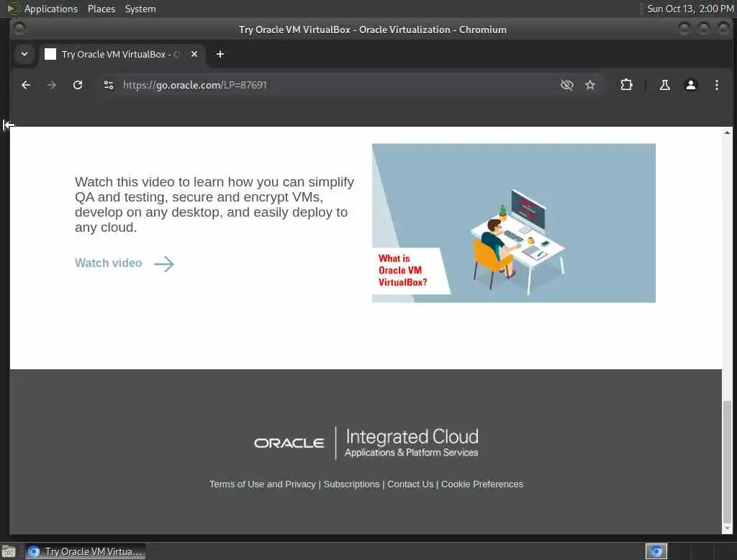This screenshot has width=737, height=560.
Task: Click the Applications menu logo icon
Action: (14, 9)
